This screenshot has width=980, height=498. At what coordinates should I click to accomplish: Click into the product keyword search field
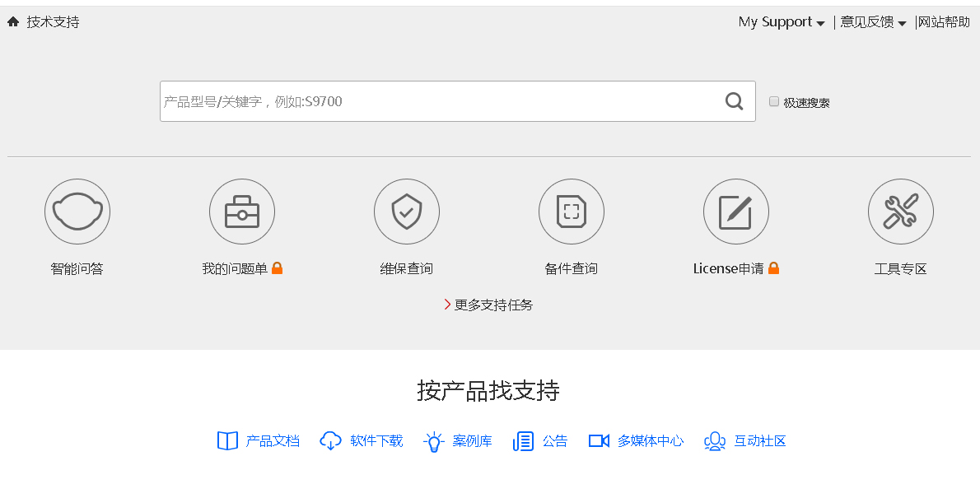436,101
